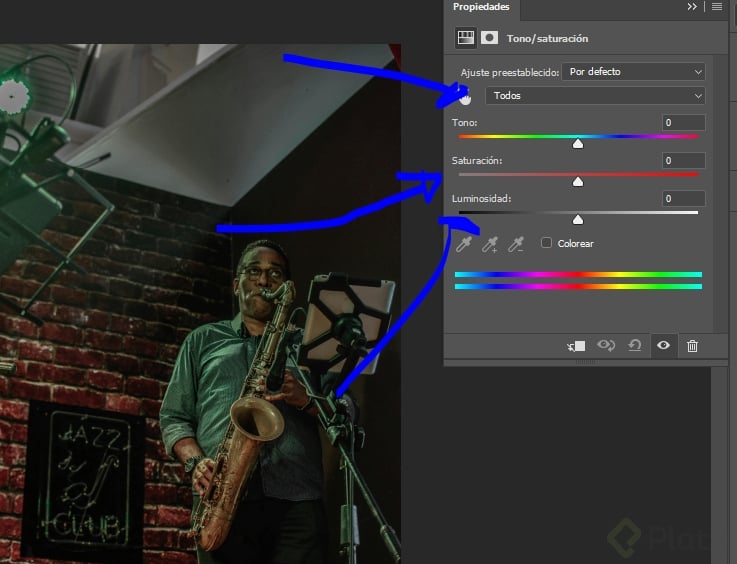This screenshot has width=737, height=564.
Task: Click the Colorear label text
Action: pyautogui.click(x=575, y=243)
